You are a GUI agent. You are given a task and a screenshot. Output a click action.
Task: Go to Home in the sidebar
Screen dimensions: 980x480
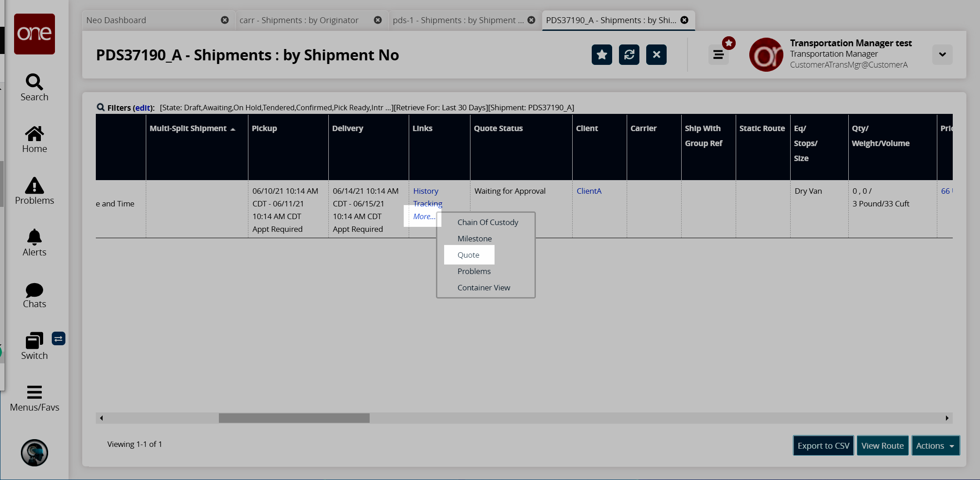click(x=35, y=134)
